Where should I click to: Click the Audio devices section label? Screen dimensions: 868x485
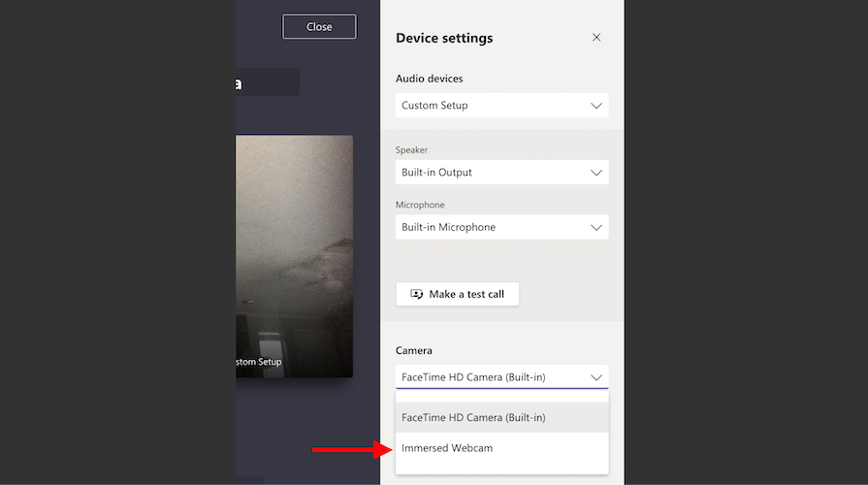(x=429, y=79)
